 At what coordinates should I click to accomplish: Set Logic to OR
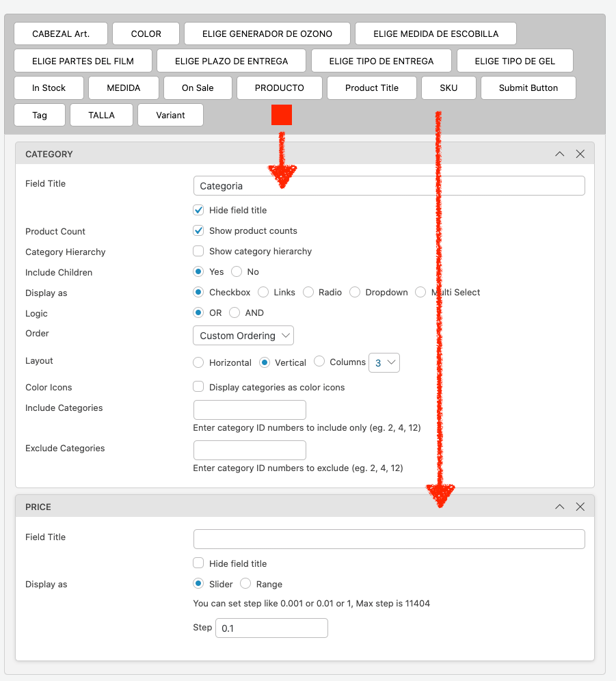198,312
